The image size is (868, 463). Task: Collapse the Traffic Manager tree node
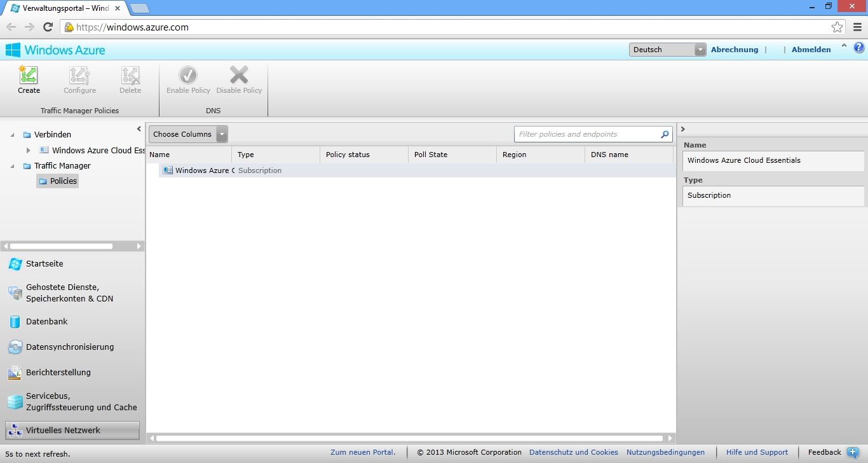13,166
